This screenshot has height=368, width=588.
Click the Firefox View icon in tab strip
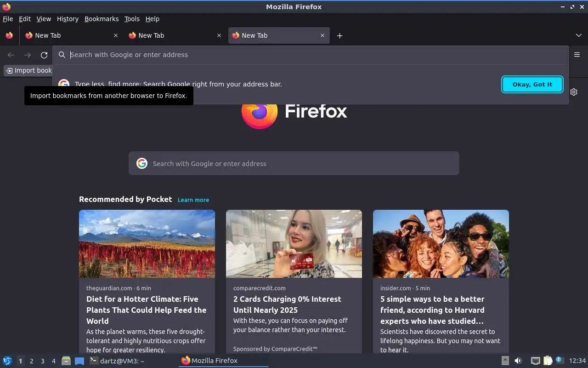click(9, 35)
